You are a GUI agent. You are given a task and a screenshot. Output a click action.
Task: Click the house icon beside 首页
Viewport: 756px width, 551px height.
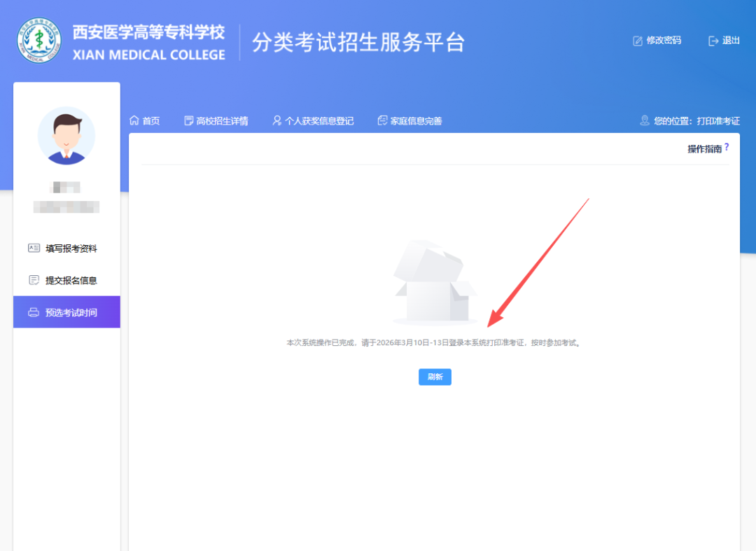point(134,120)
